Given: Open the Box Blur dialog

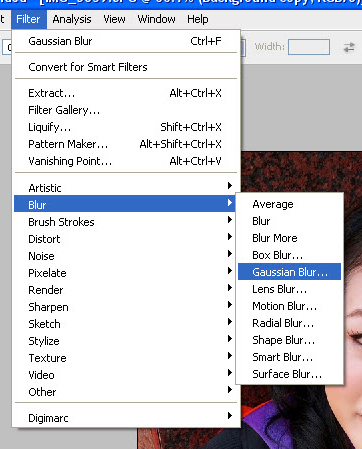Looking at the screenshot, I should point(289,255).
